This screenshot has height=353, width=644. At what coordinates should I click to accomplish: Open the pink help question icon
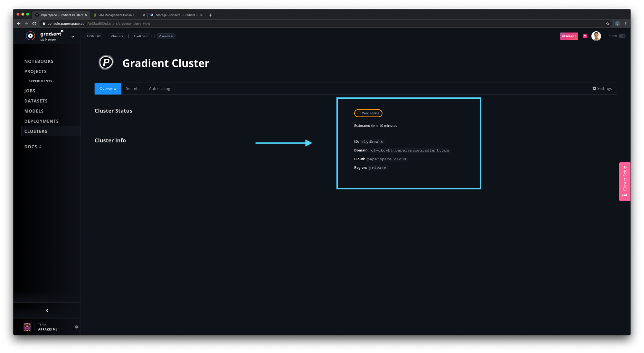tap(585, 36)
